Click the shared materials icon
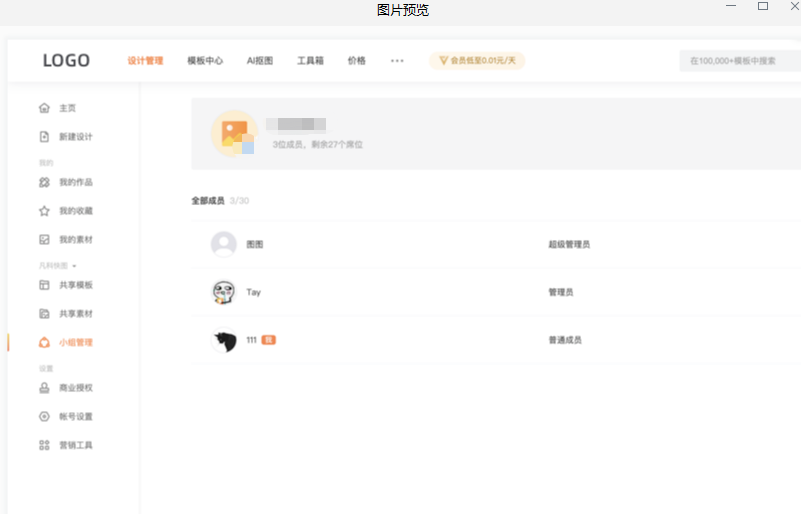Screen dimensions: 801x514 click(44, 314)
